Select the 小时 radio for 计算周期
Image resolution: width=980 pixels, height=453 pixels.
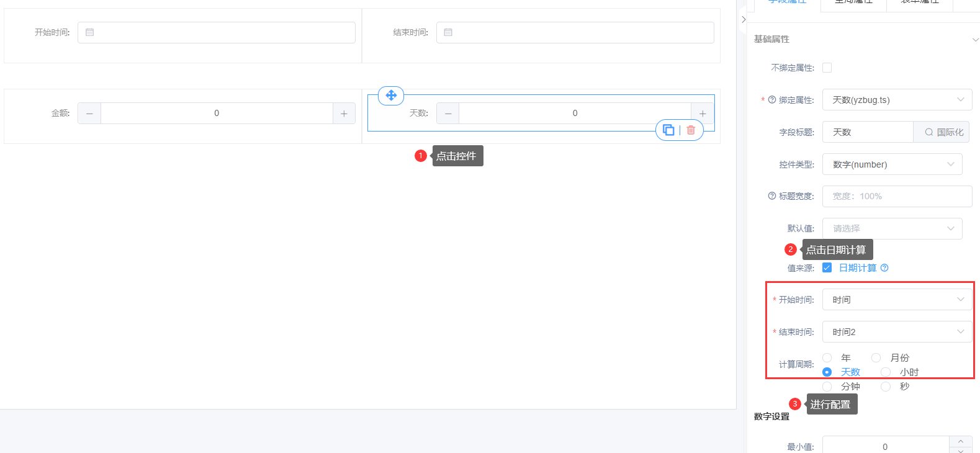pos(886,372)
